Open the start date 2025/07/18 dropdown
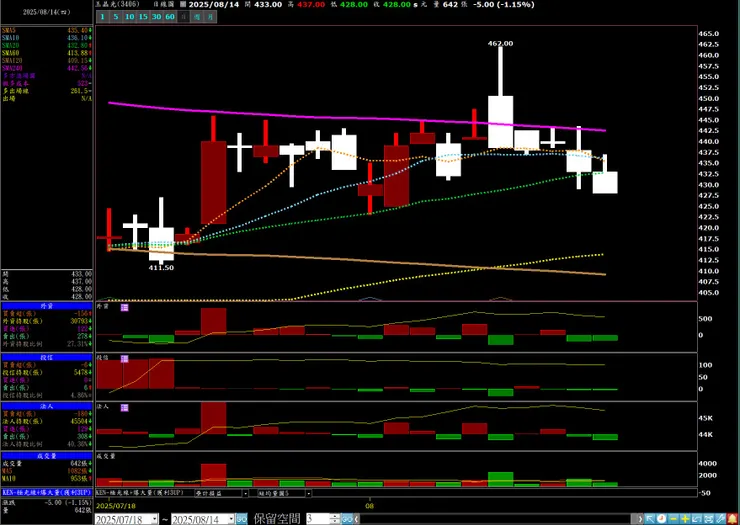Viewport: 740px width, 525px height. (155, 519)
